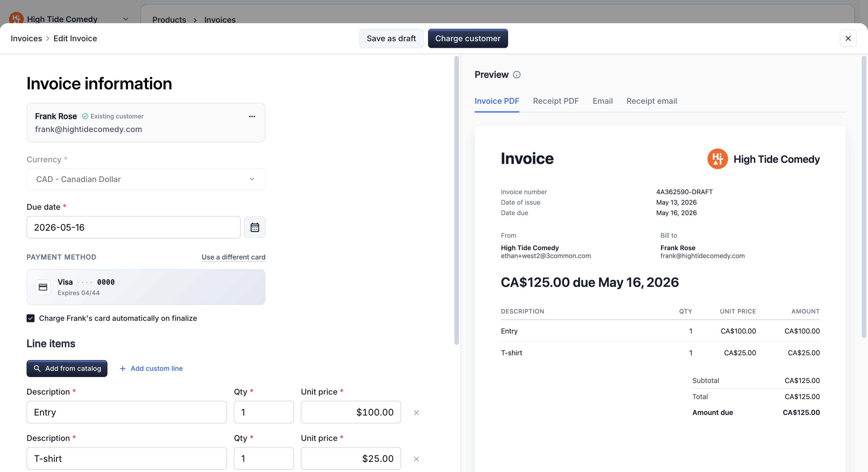Click invoice number 4A362590-DRAFT

pyautogui.click(x=684, y=192)
